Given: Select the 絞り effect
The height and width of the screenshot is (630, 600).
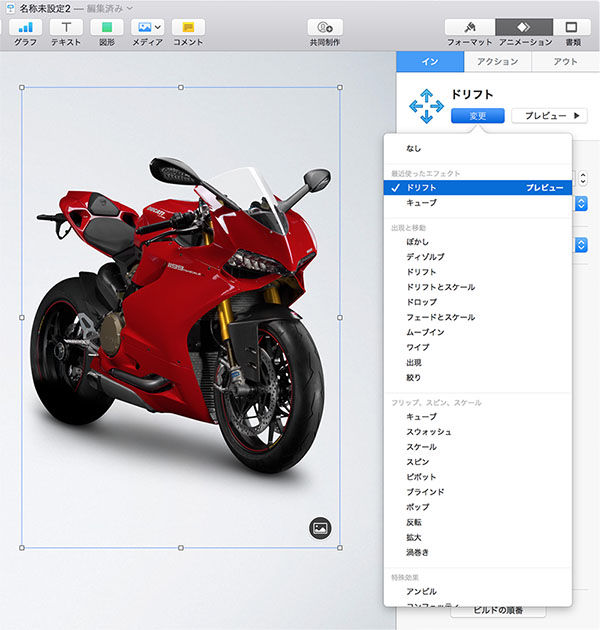Looking at the screenshot, I should click(x=478, y=378).
